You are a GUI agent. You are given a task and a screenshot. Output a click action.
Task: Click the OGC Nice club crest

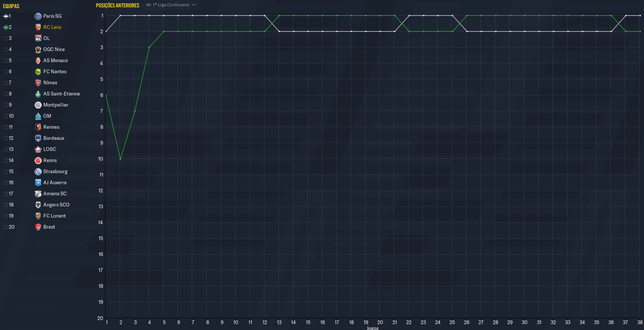pyautogui.click(x=38, y=50)
